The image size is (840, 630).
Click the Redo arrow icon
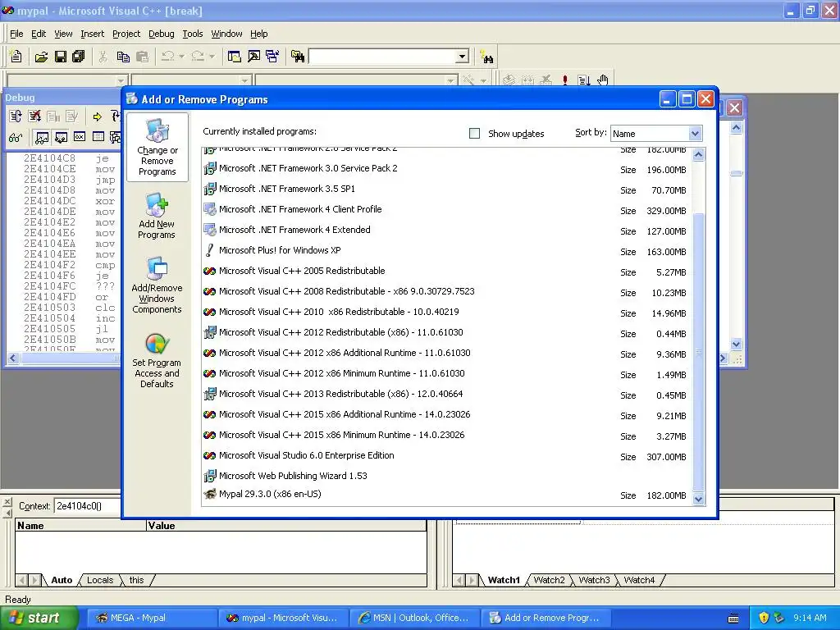[x=198, y=57]
